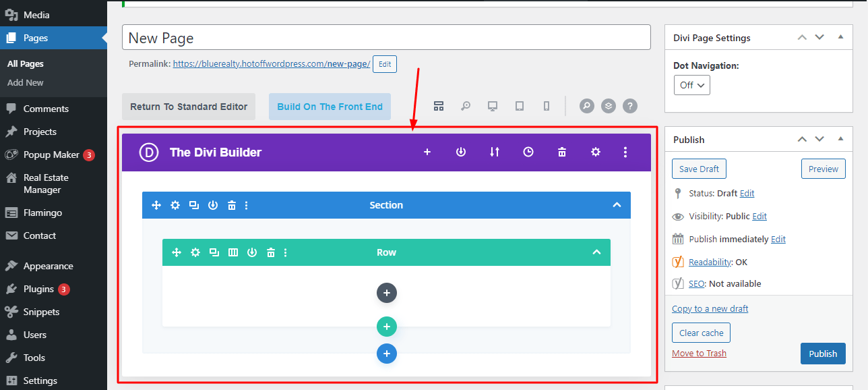Click the blue Publish button

tap(823, 354)
